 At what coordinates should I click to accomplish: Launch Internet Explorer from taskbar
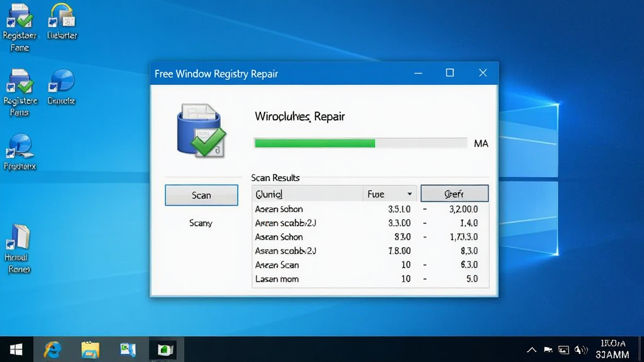[53, 349]
